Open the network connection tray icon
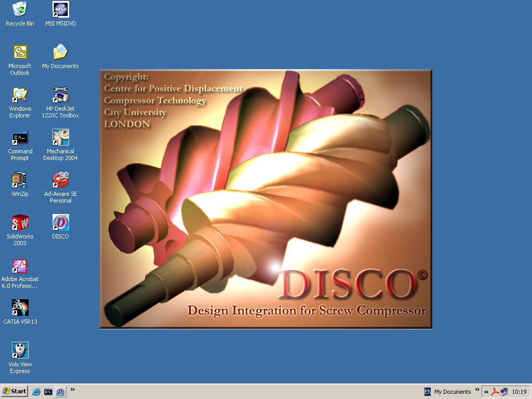Viewport: 532px width, 399px height. click(x=504, y=392)
